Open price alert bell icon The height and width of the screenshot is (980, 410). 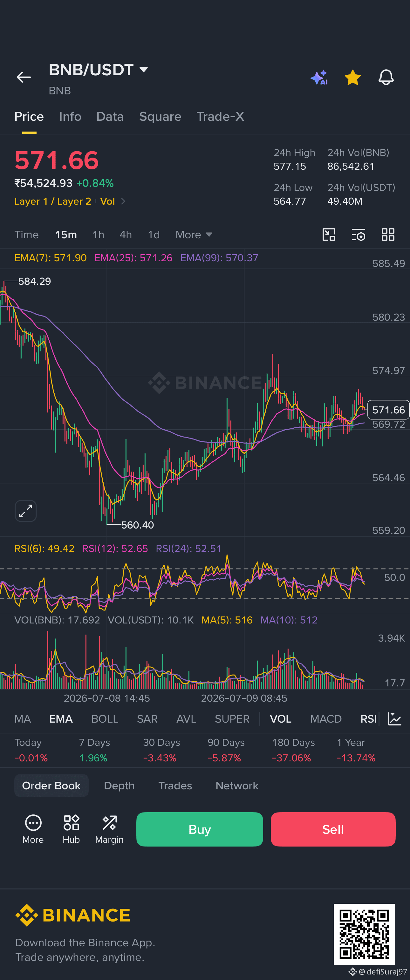386,77
